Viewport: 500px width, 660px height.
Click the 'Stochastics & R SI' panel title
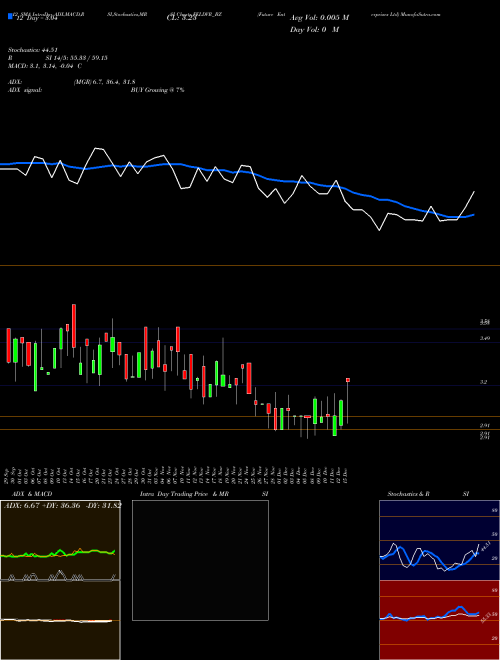428,494
